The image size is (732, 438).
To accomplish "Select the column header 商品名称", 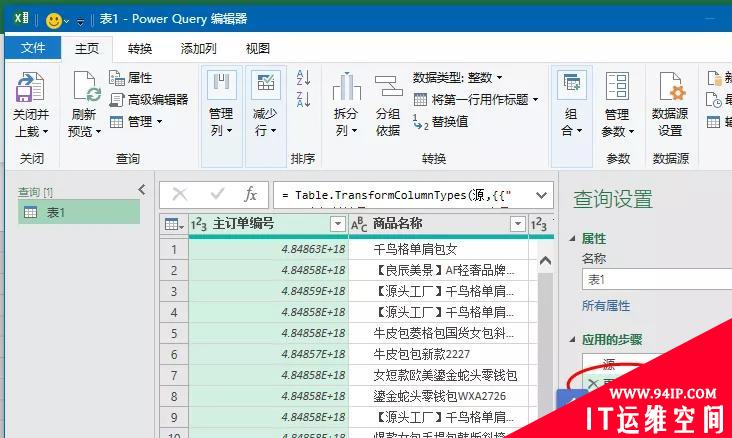I will [397, 223].
